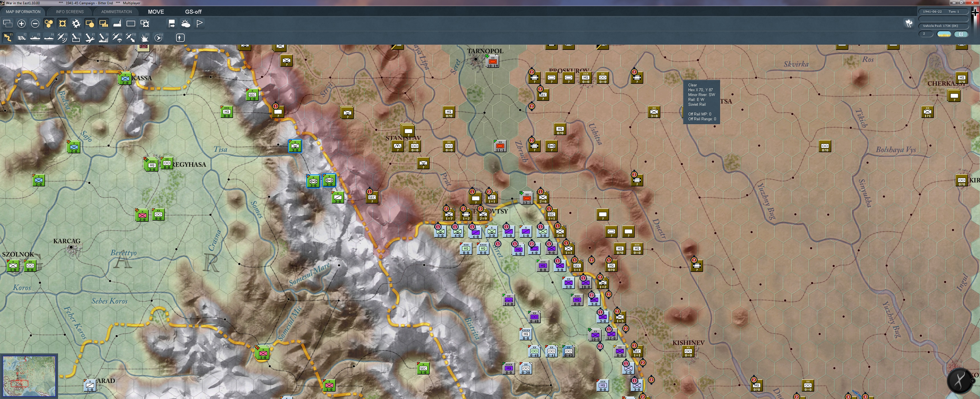The height and width of the screenshot is (399, 980).
Task: Switch to ADMINISTRATION tab
Action: coord(117,12)
